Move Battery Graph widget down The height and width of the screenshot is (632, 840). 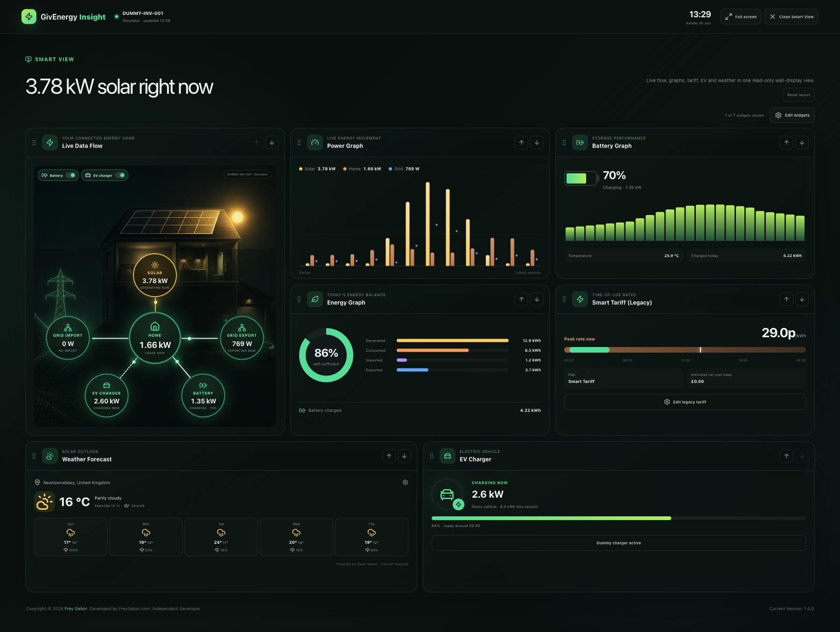click(802, 143)
